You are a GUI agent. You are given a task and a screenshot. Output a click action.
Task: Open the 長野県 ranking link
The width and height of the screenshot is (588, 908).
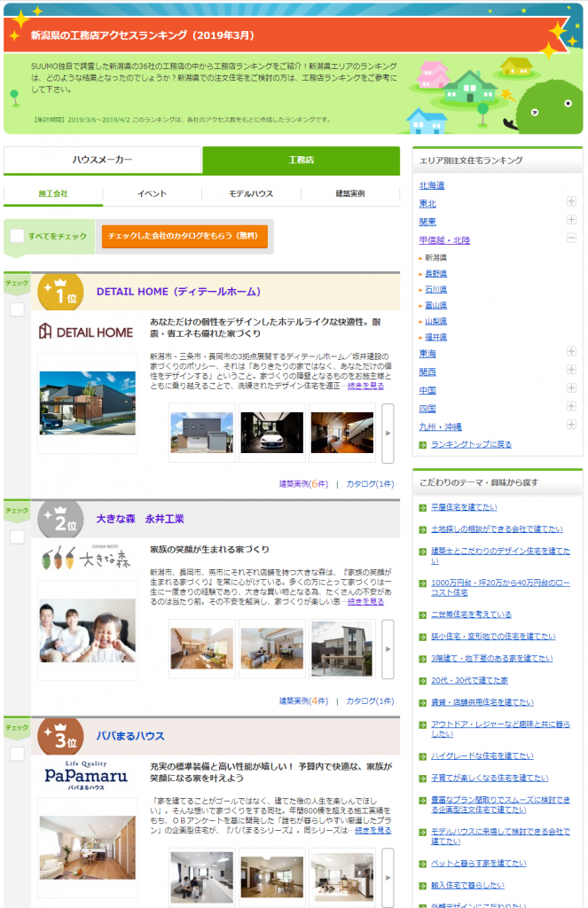coord(435,273)
